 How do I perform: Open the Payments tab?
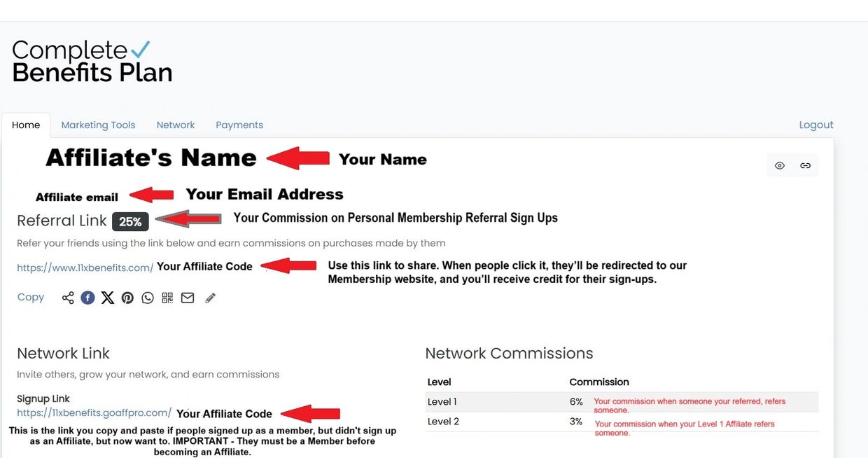tap(239, 125)
